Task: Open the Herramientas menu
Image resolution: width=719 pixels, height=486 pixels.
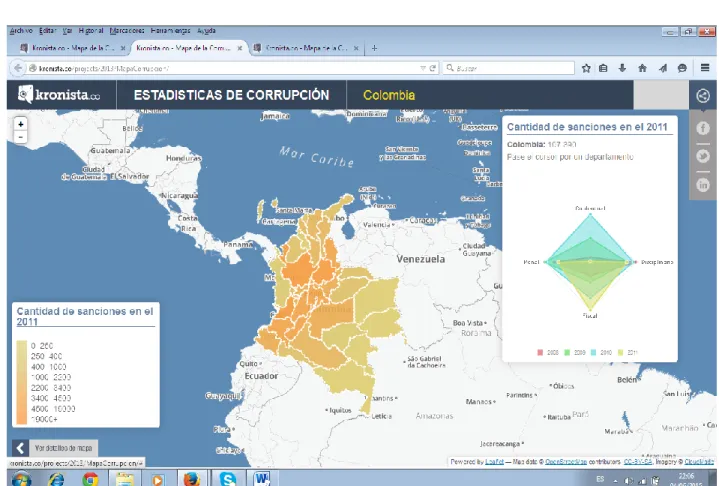Action: tap(170, 31)
